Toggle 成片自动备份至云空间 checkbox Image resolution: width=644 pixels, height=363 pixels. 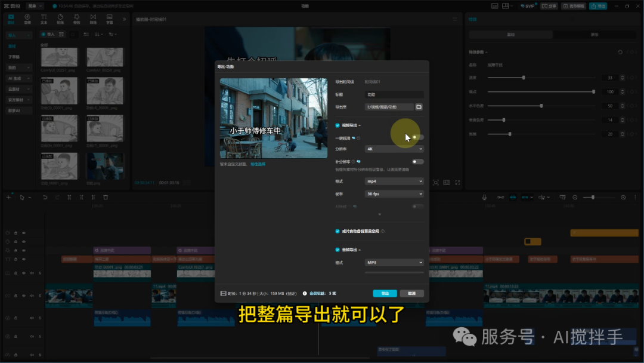(x=338, y=231)
